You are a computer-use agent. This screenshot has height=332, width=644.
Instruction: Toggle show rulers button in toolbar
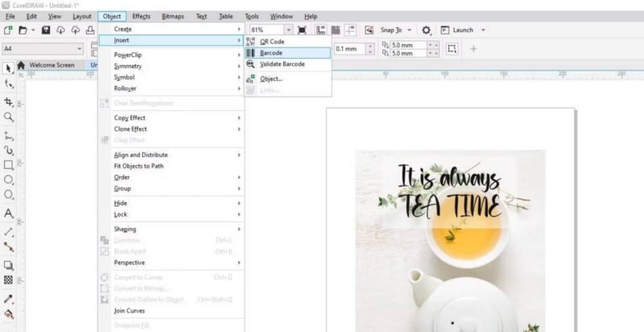320,30
